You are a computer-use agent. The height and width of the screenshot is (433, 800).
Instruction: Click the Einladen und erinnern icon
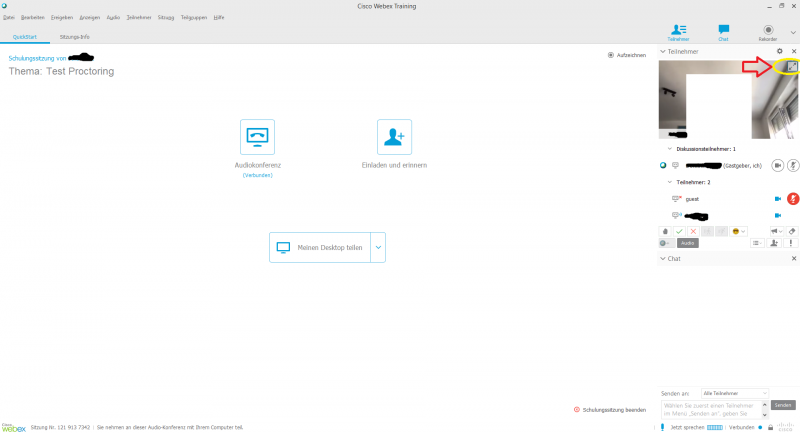[x=394, y=136]
